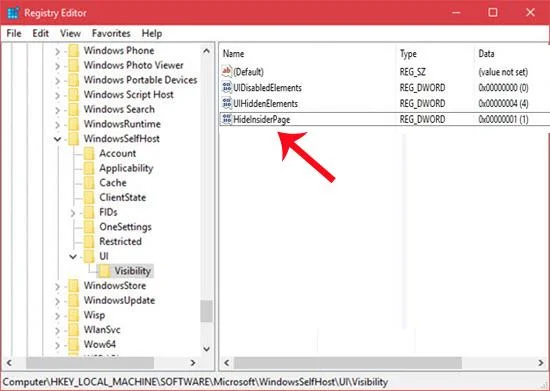
Task: Select the UIDisabledElements value name
Action: coord(267,88)
